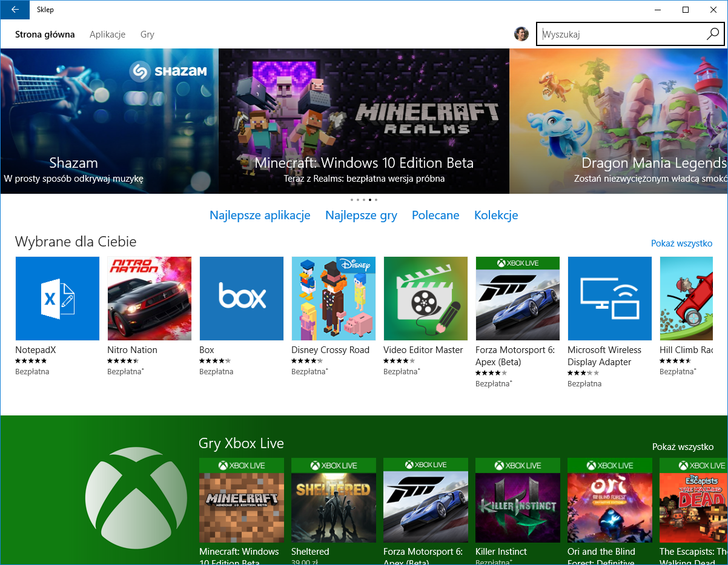Click the Bezpłatna price under NotepadX
The height and width of the screenshot is (565, 728).
pyautogui.click(x=32, y=372)
